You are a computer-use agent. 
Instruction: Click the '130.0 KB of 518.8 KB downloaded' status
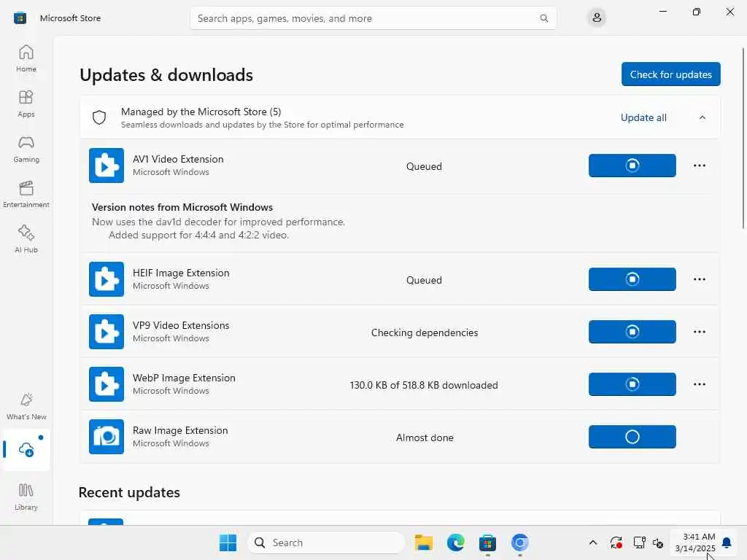click(424, 385)
